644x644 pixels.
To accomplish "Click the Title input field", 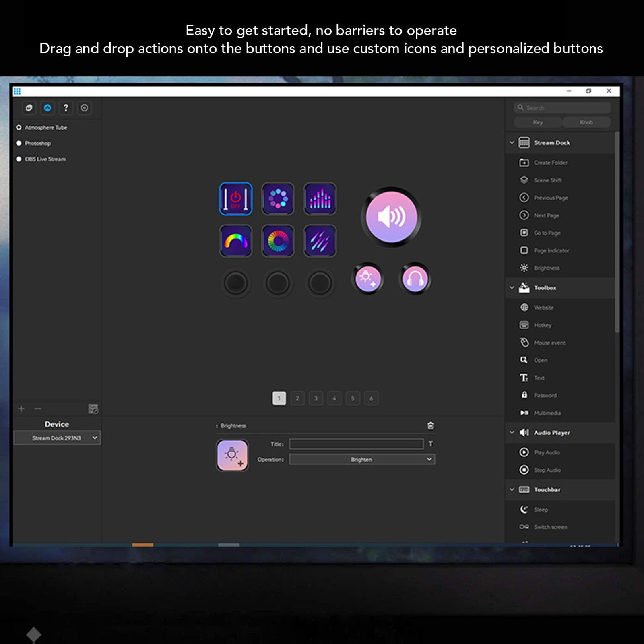I will point(356,444).
